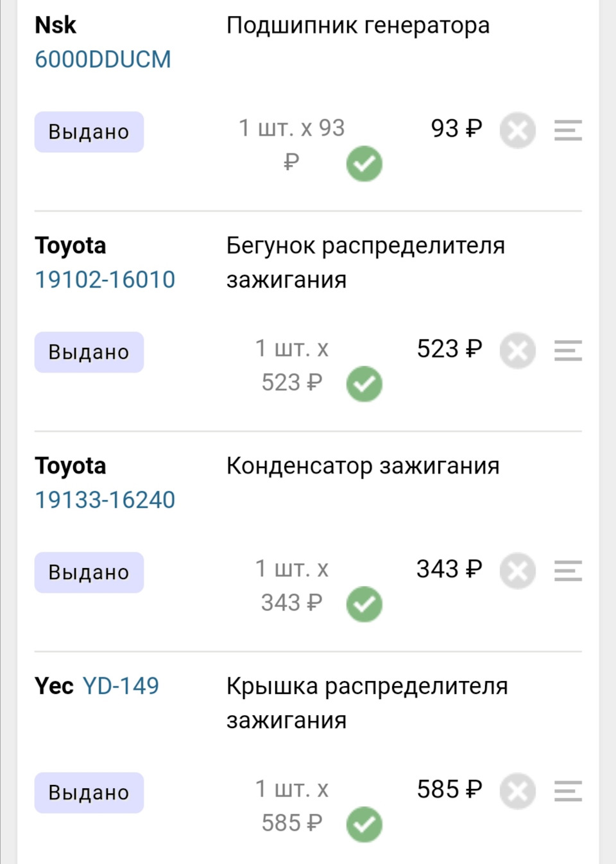Screen dimensions: 616x864
Task: Open part number 19102-16010 link
Action: 105,279
